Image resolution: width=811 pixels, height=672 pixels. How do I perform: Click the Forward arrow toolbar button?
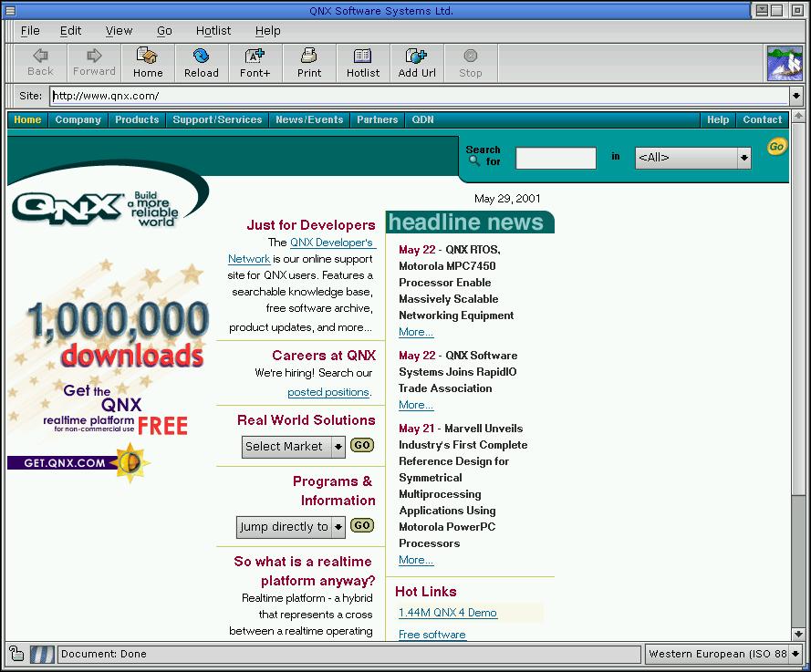pyautogui.click(x=94, y=63)
